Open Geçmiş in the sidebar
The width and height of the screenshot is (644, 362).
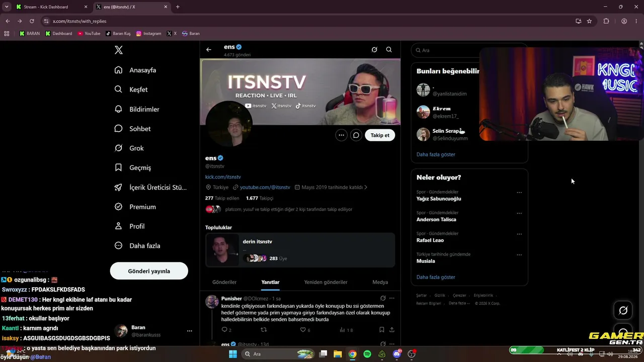pyautogui.click(x=133, y=167)
